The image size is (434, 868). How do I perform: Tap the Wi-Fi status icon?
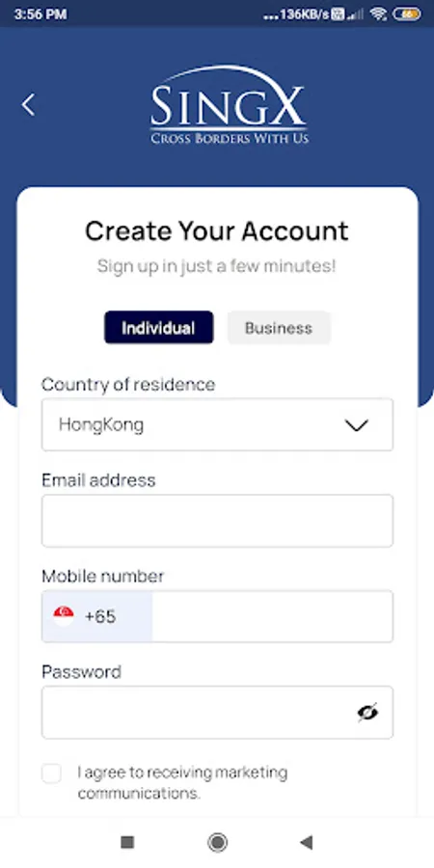[379, 14]
